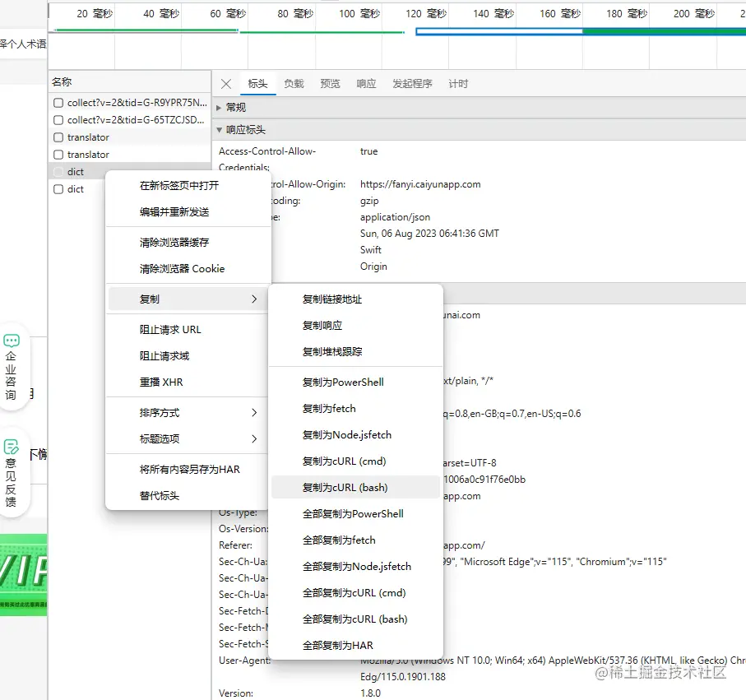Tick checkbox of second translator request
The width and height of the screenshot is (746, 700).
[x=58, y=155]
